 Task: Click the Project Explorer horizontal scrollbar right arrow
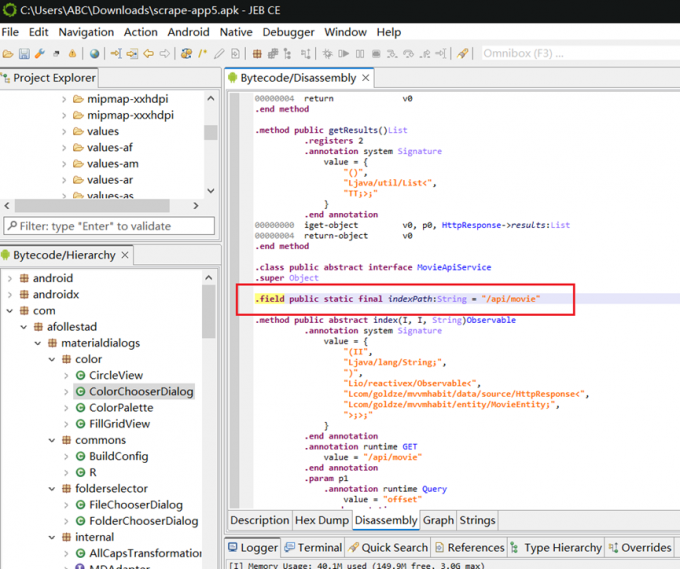(x=196, y=206)
